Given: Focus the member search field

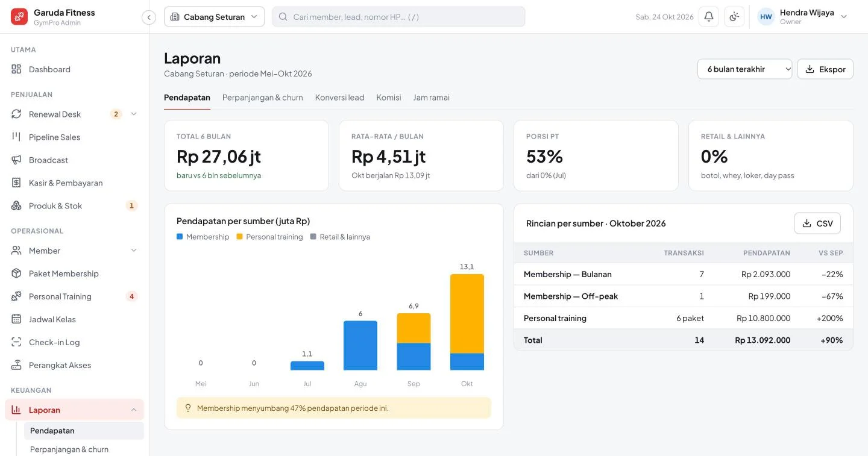Looking at the screenshot, I should (398, 17).
